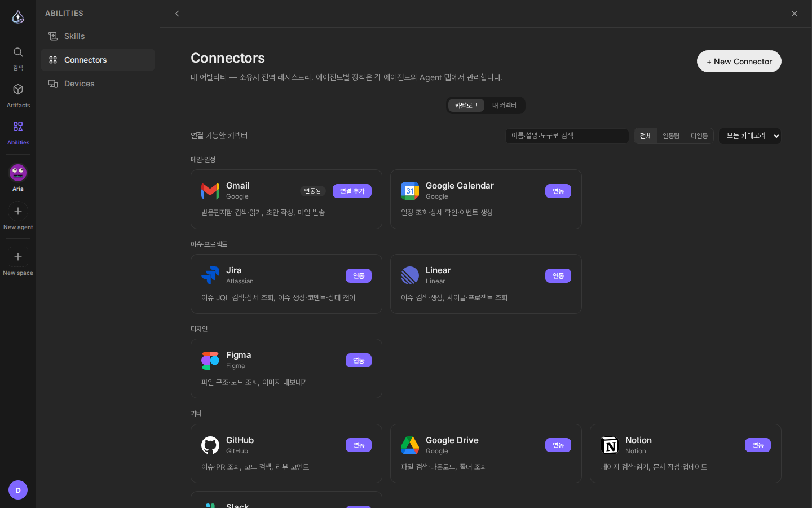Click the Google Calendar logo icon

tap(410, 191)
